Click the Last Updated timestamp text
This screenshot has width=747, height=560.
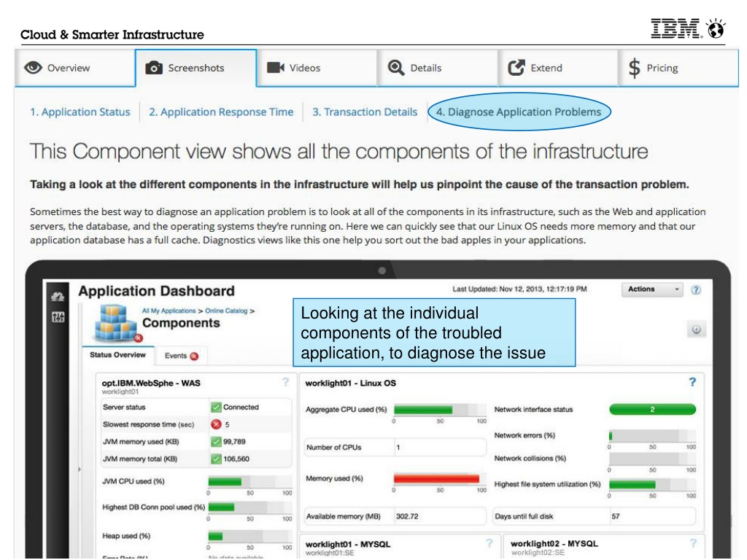[519, 289]
